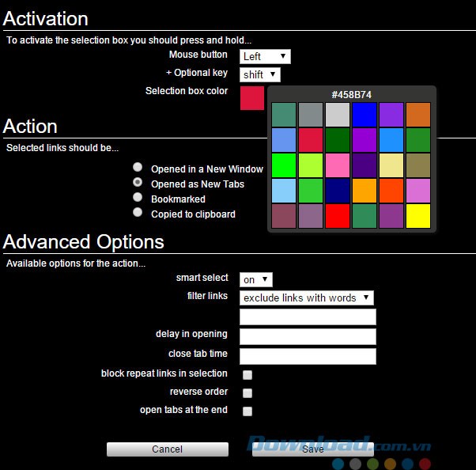Viewport: 476px width, 470px height.
Task: Select the pure blue swatch in top row
Action: click(x=365, y=115)
